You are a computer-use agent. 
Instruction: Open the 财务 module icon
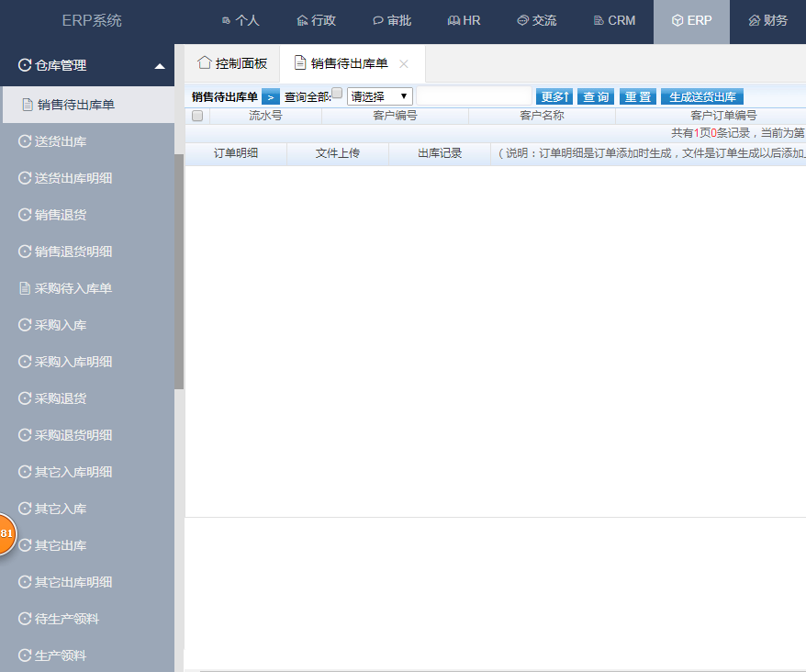point(754,20)
